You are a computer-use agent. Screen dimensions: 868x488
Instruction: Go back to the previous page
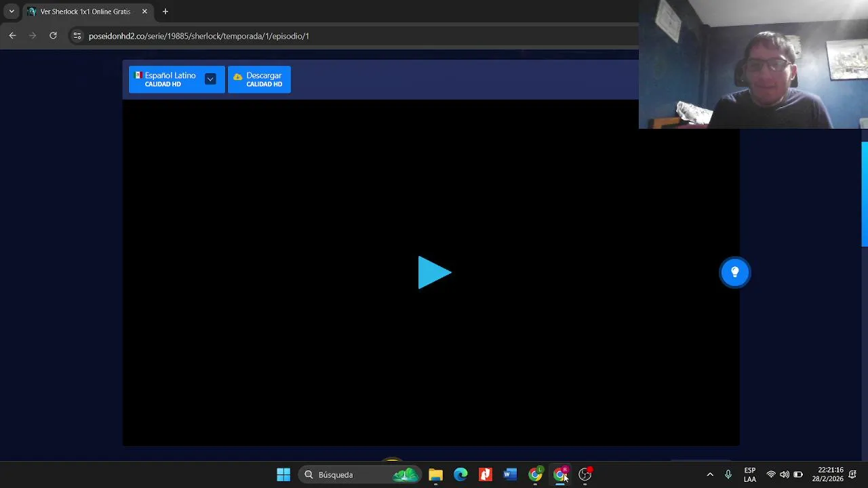pos(12,36)
